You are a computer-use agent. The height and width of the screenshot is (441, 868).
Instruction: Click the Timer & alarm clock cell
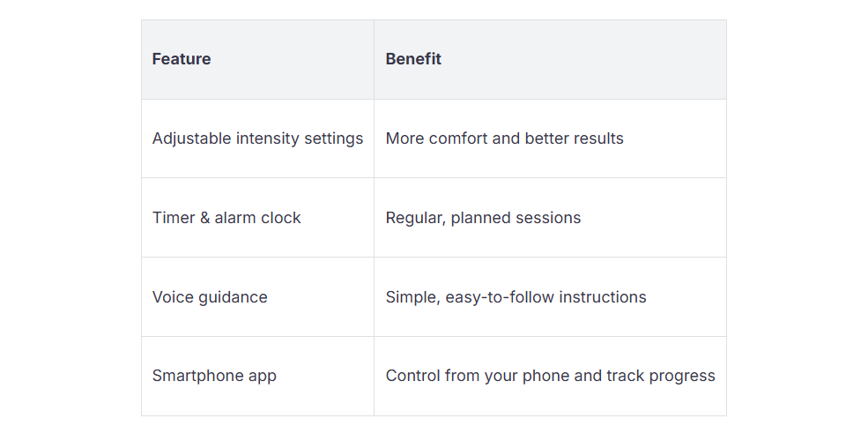[257, 218]
